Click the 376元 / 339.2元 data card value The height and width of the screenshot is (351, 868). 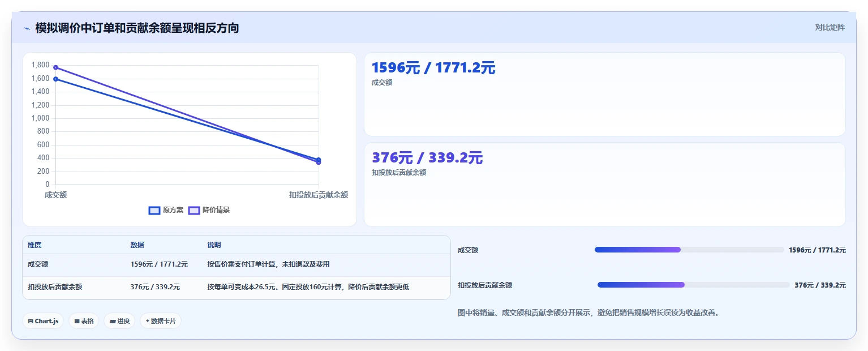tap(427, 158)
